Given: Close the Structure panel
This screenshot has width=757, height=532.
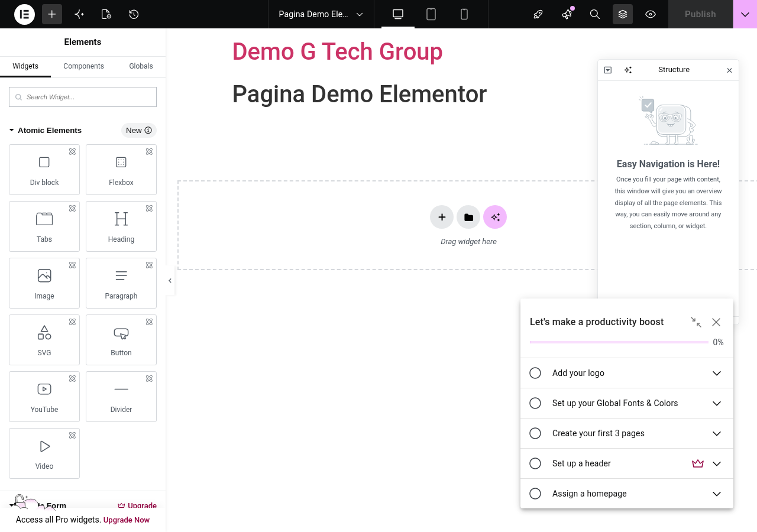Looking at the screenshot, I should tap(729, 70).
